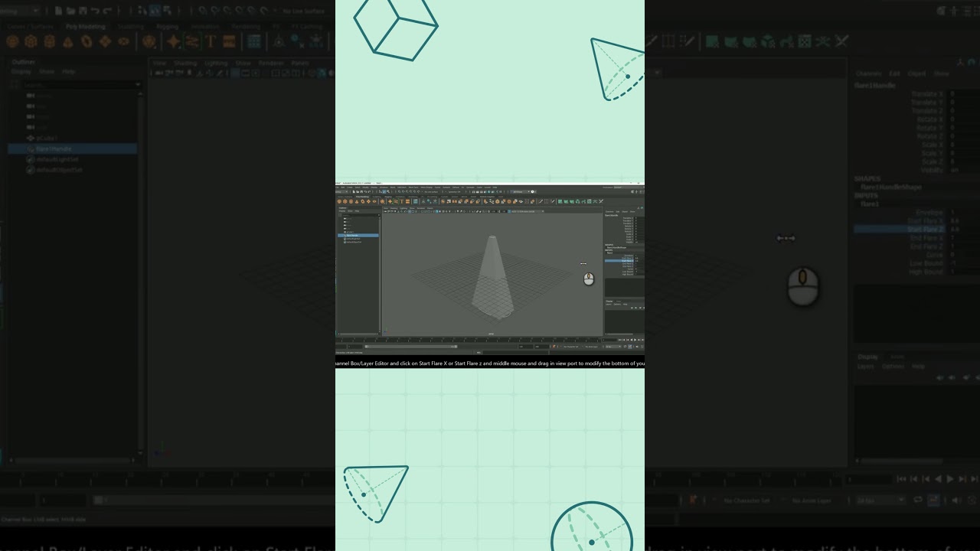Open Workspace dropdown in small Maya window's title area
The image size is (980, 551).
629,187
